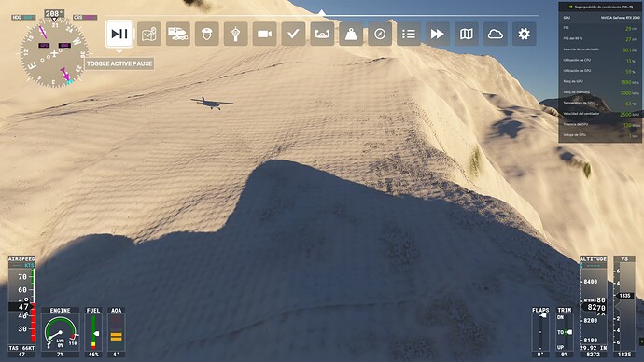Click the heading compass rose gauge

click(54, 53)
